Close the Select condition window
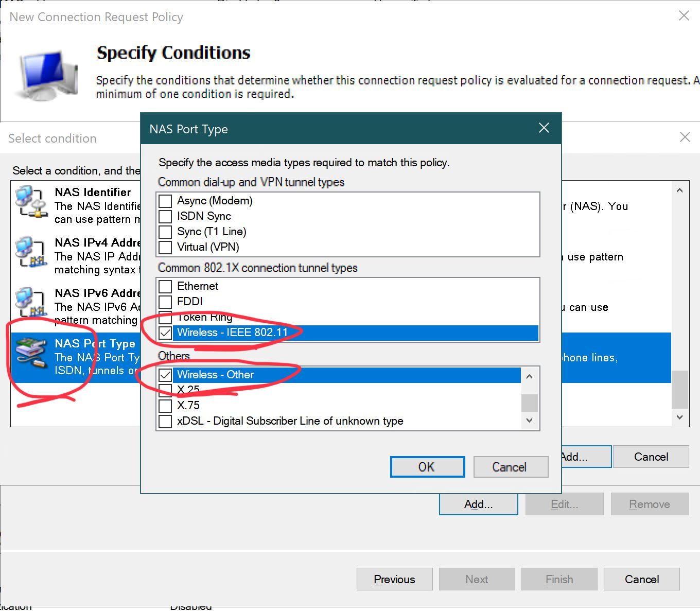Viewport: 700px width, 611px height. pyautogui.click(x=685, y=137)
